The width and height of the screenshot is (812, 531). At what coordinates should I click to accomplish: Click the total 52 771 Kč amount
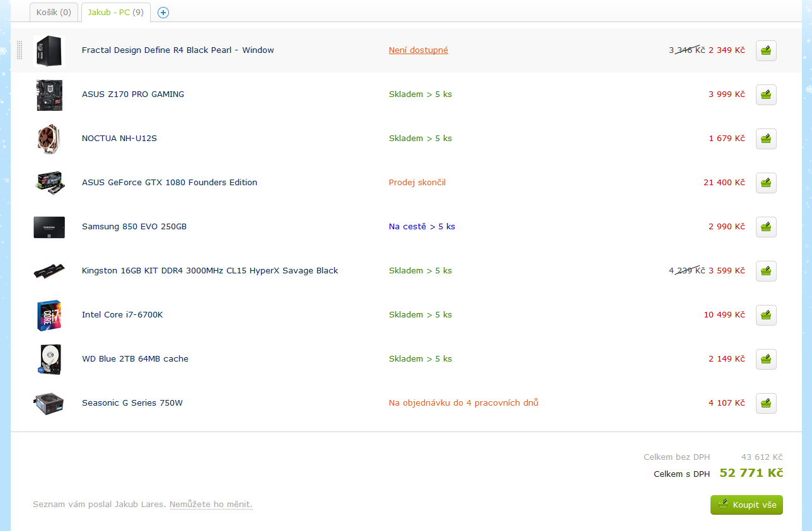pos(751,473)
